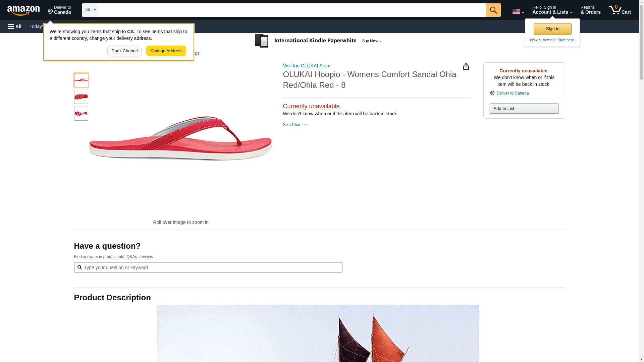Select first sandal side-view thumbnail
Viewport: 644px width, 362px height.
[81, 80]
